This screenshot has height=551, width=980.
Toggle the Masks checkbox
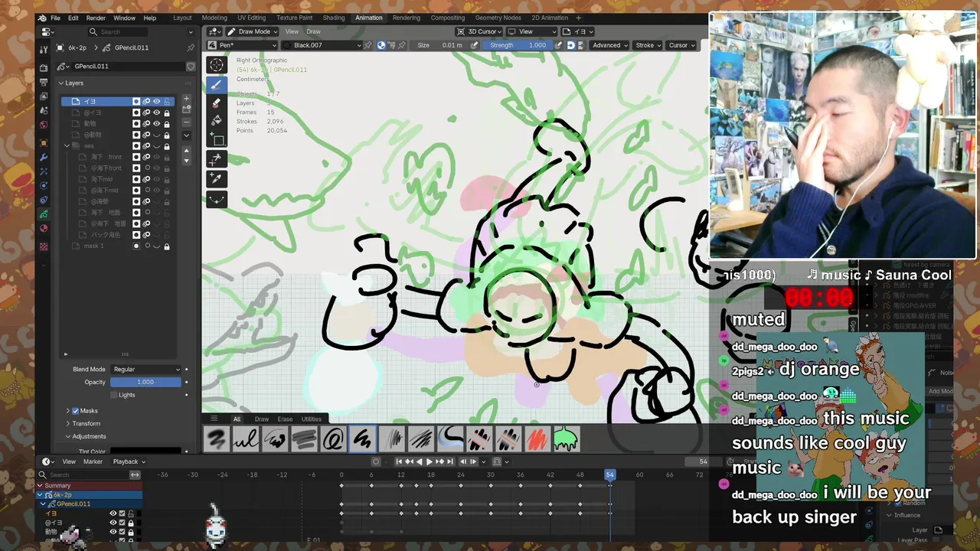(76, 411)
